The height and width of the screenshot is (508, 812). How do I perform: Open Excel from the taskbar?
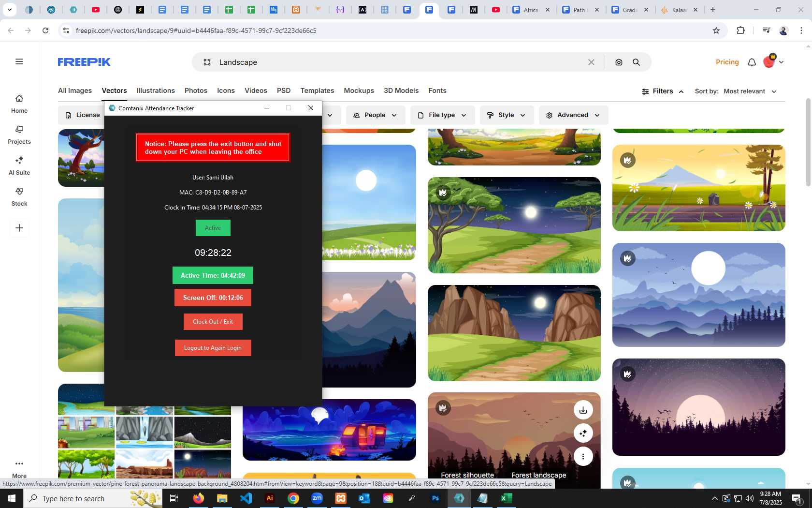tap(507, 498)
